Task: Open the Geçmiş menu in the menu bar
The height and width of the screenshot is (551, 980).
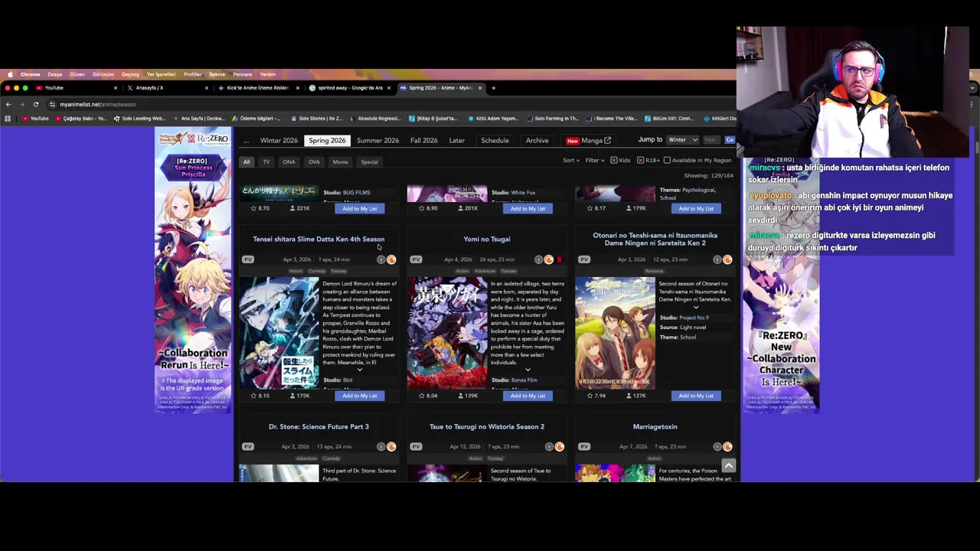Action: tap(130, 74)
